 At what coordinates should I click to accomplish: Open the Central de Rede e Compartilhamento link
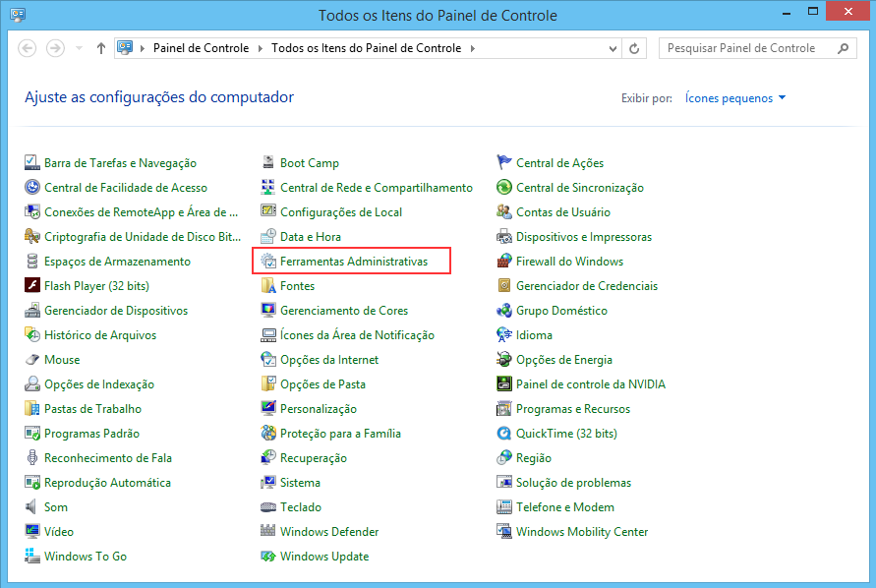[376, 188]
